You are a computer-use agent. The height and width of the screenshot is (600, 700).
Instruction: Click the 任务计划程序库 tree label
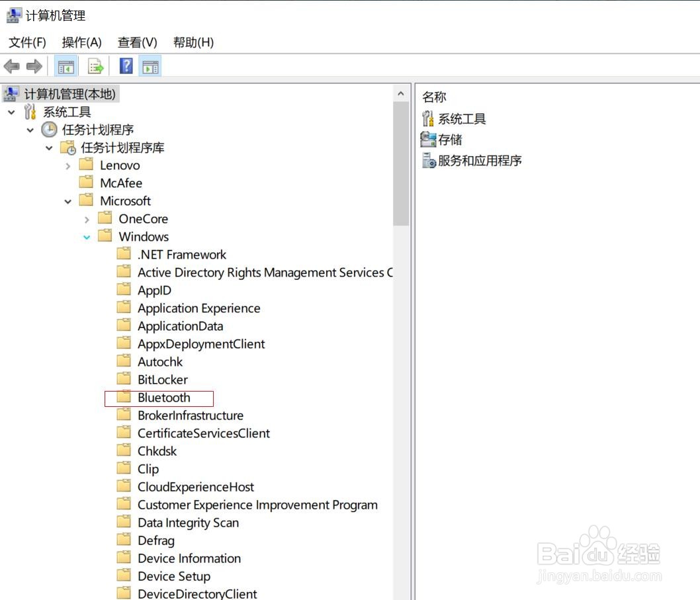point(122,148)
